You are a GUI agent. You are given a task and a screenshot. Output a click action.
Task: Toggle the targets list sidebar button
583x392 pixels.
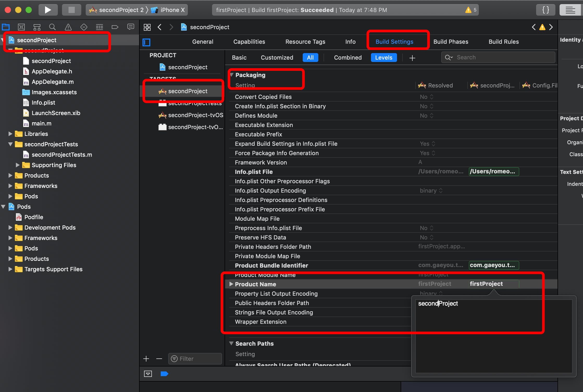click(x=147, y=42)
